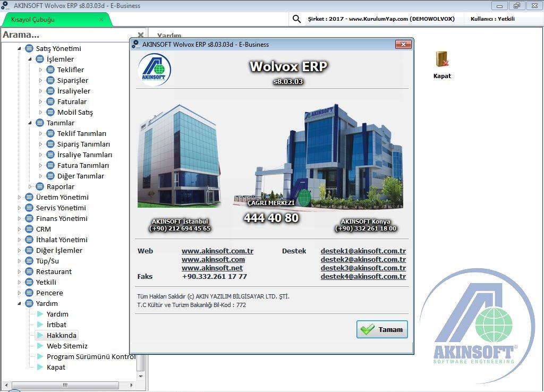Click the arrow icon beside İrtibat
544x392 pixels.
pos(40,325)
